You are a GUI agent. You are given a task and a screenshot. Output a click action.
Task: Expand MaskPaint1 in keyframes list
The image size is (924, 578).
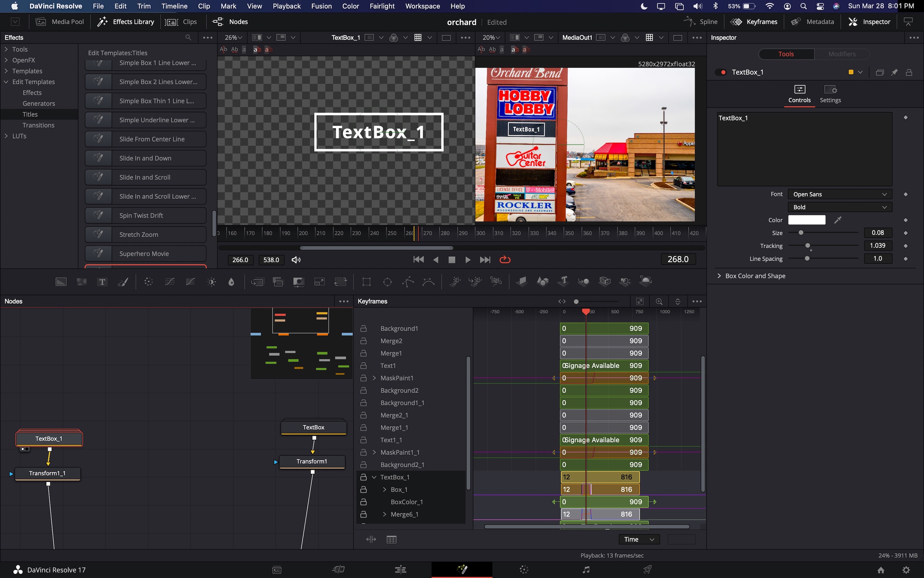(x=374, y=378)
